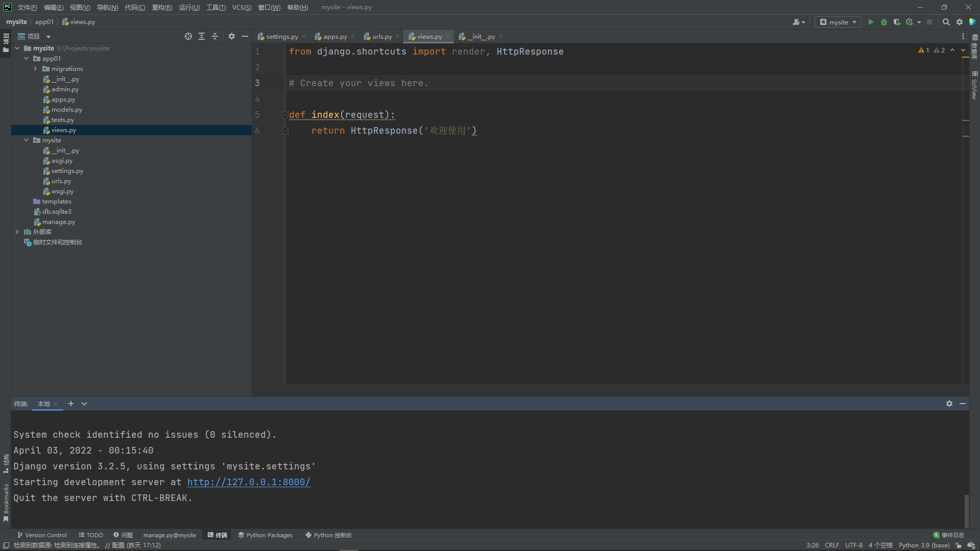This screenshot has width=980, height=551.
Task: Click the terminal vertical scrollbar
Action: (966, 510)
